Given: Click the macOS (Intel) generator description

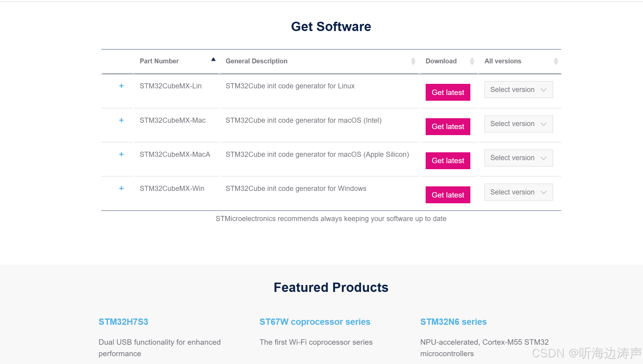Looking at the screenshot, I should pyautogui.click(x=304, y=120).
